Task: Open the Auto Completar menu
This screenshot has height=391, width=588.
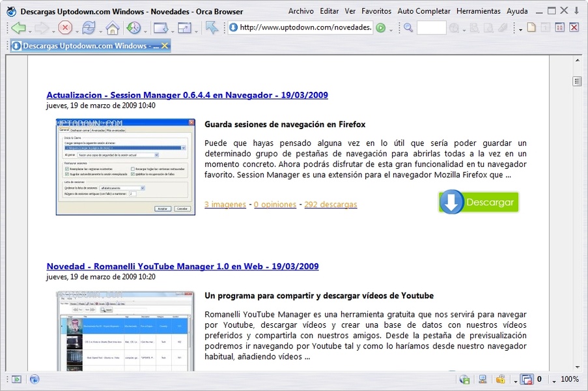Action: click(x=424, y=11)
